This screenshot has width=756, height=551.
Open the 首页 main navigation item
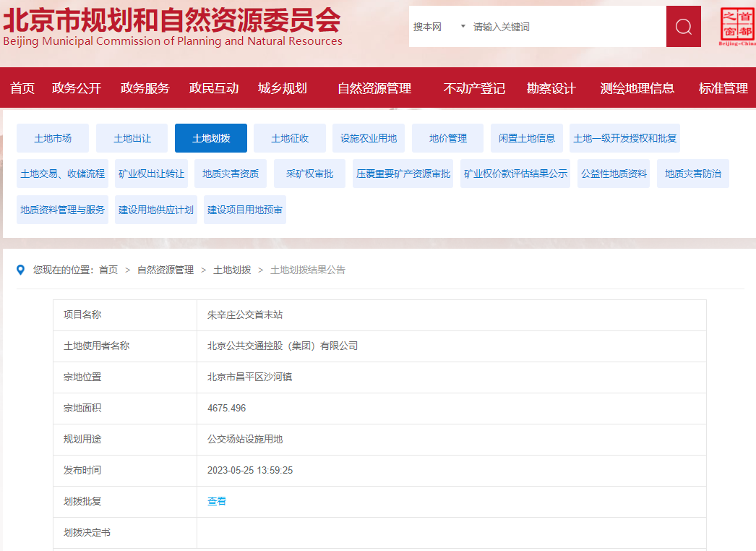point(22,88)
